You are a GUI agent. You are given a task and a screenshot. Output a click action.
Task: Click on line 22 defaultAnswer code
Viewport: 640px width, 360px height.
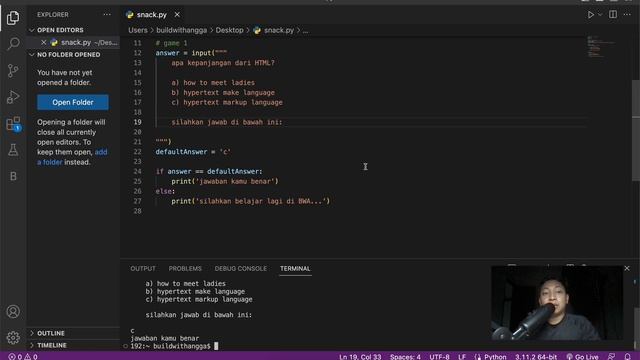pos(193,151)
